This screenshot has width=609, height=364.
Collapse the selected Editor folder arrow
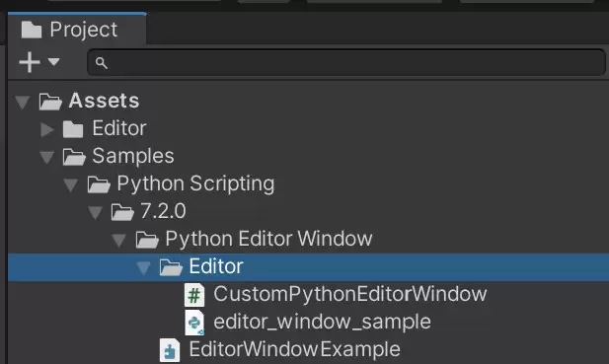point(143,267)
